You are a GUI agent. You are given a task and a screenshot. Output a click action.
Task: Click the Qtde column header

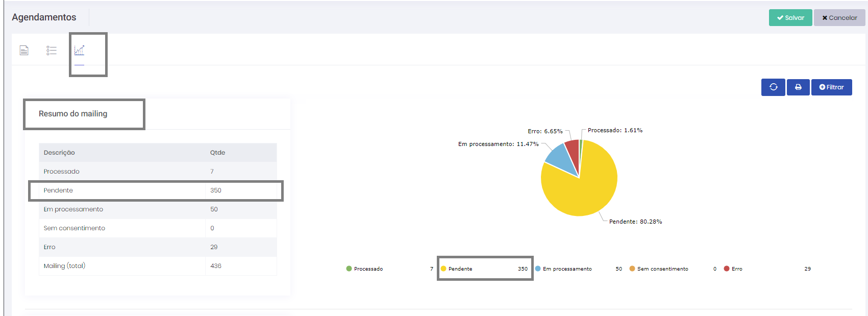tap(217, 153)
